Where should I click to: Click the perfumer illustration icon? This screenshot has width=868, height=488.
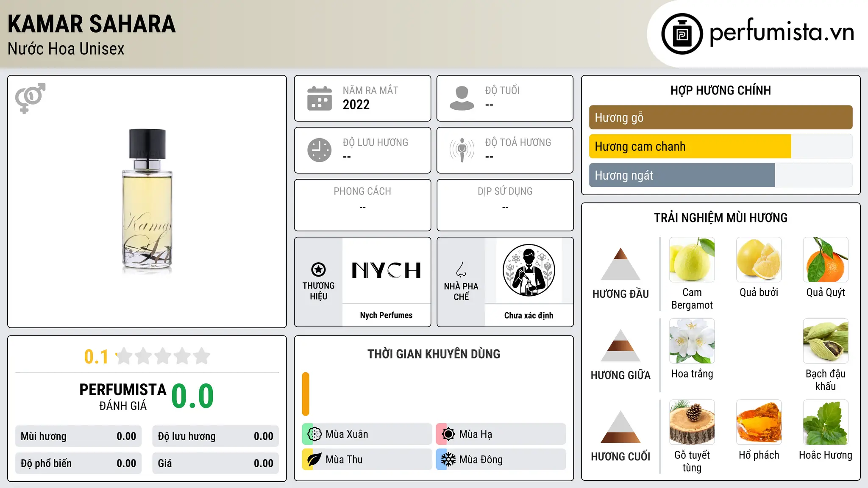[529, 270]
